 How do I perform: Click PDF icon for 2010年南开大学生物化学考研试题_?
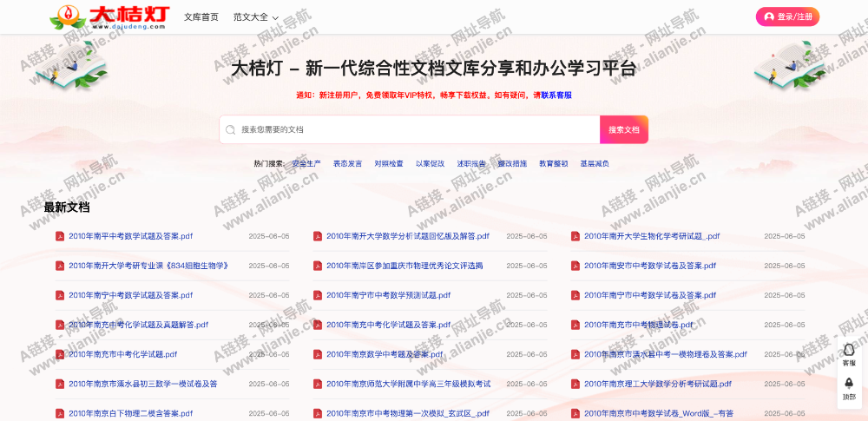[x=575, y=236]
